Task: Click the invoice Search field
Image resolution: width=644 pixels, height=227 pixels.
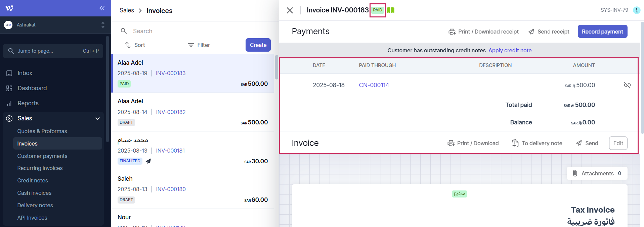Action: 195,31
